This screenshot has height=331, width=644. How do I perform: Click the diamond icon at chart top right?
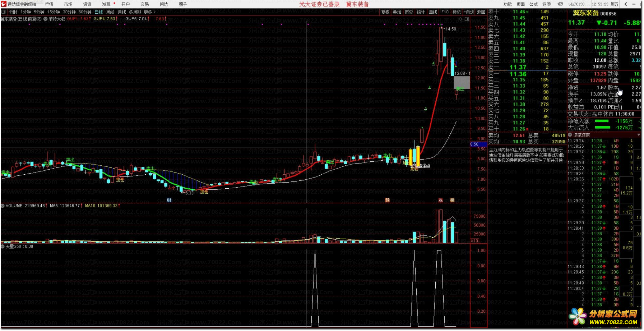click(x=460, y=19)
